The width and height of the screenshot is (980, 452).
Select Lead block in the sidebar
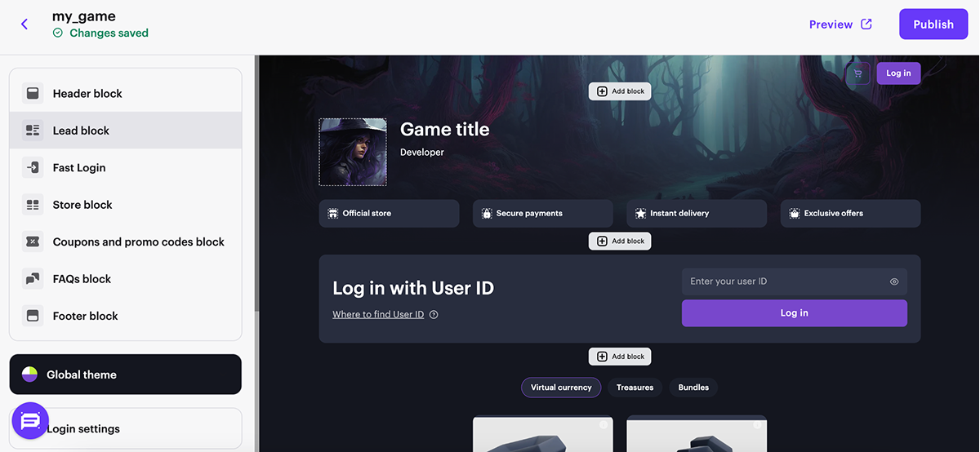pos(81,131)
